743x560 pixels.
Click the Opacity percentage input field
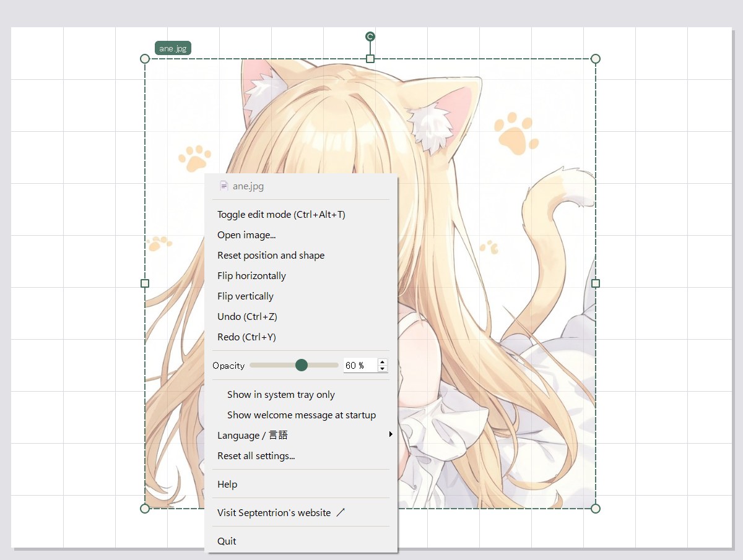(x=360, y=366)
